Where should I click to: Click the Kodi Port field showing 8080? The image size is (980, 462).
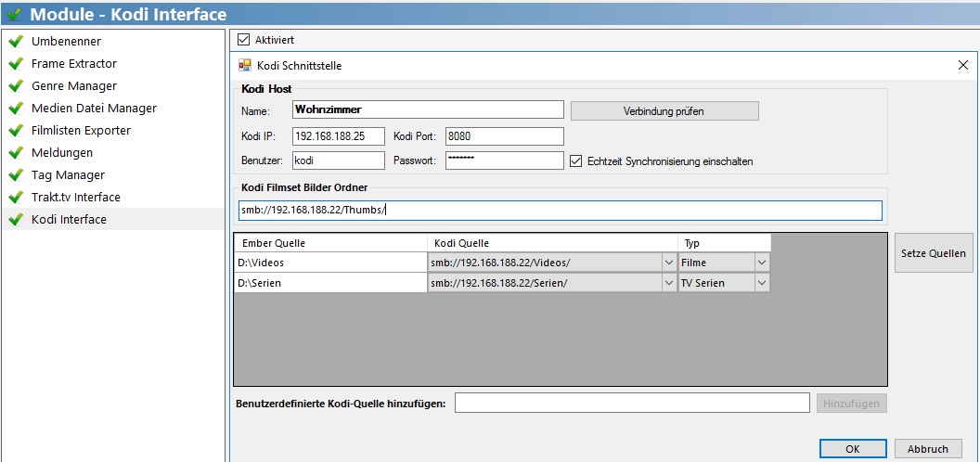pos(505,136)
